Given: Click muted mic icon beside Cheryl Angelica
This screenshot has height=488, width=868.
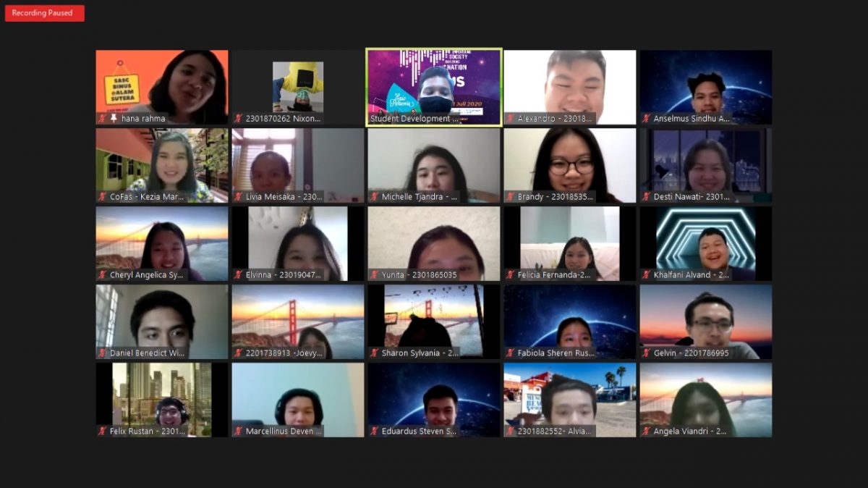Looking at the screenshot, I should point(103,274).
